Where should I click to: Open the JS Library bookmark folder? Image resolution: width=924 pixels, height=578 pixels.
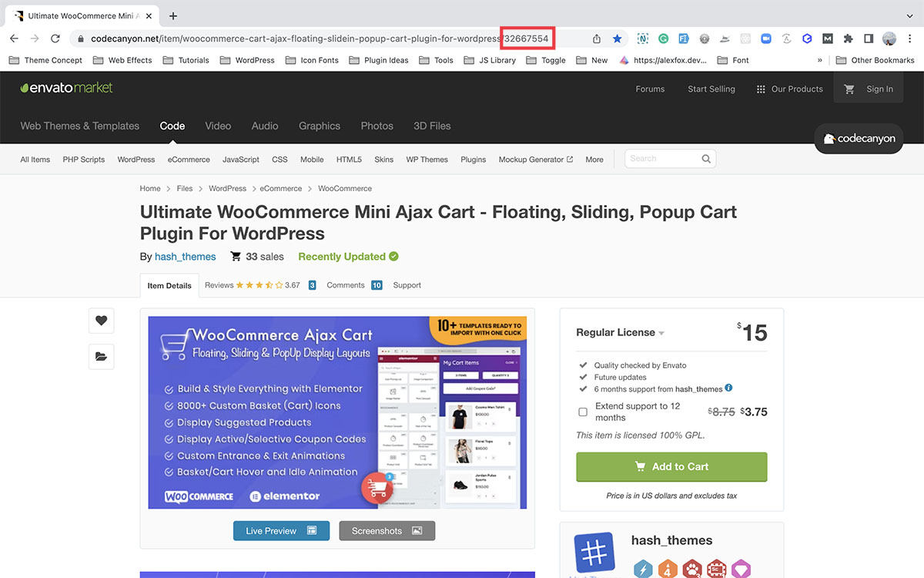490,60
